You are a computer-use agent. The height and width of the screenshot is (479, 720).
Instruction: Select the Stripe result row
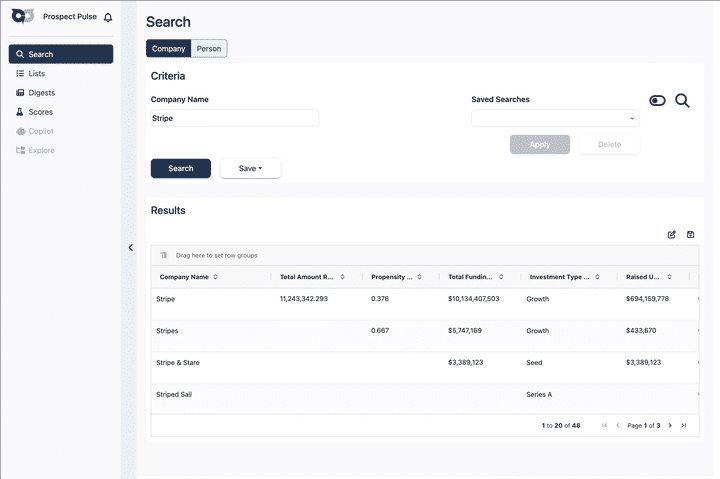click(425, 304)
